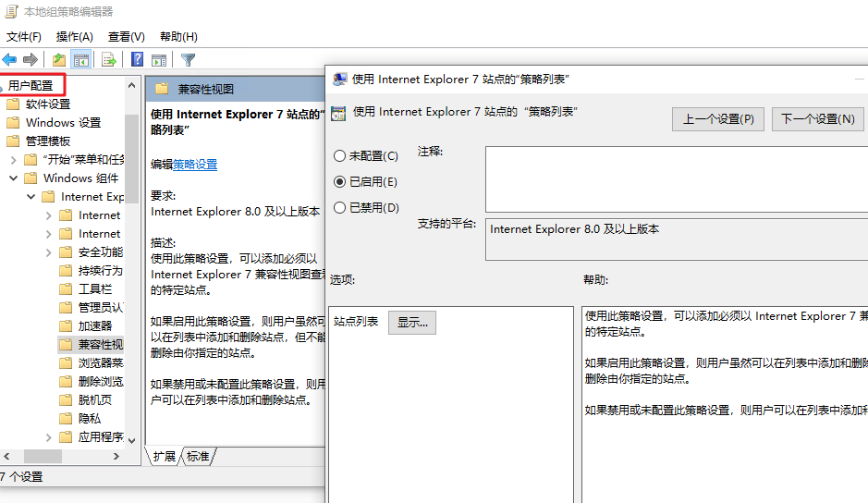The image size is (868, 503).
Task: Switch to the 扩展 tab
Action: [x=164, y=456]
